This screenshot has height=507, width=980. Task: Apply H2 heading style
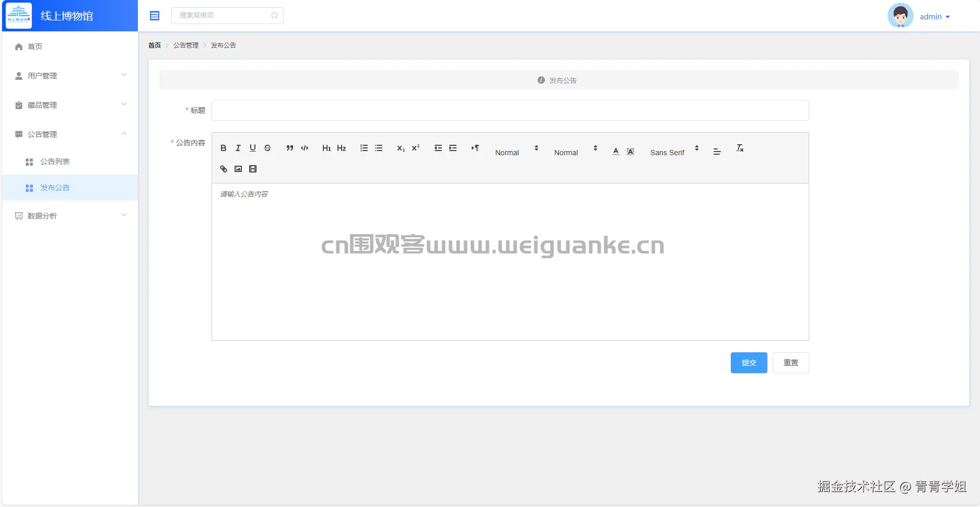[342, 148]
